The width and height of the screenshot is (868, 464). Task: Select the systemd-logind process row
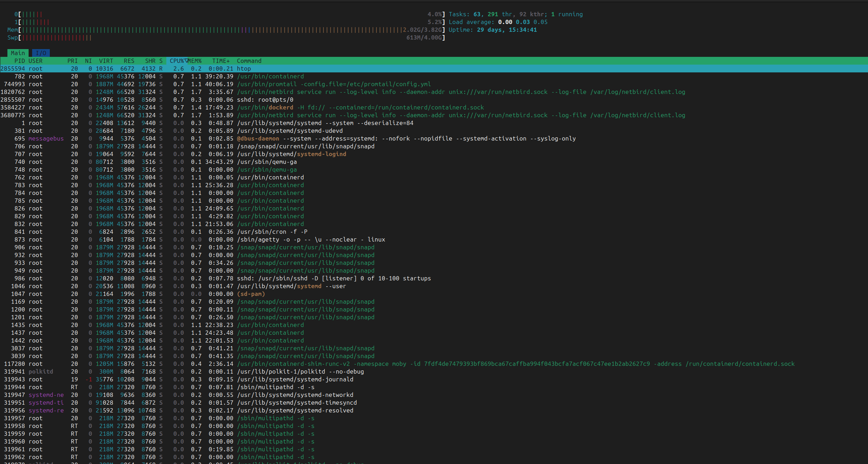[x=434, y=154]
